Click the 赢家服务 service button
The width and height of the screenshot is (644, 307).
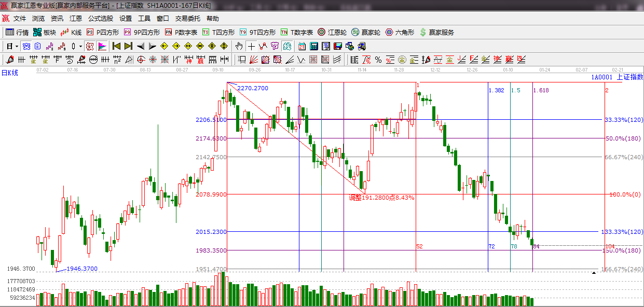[436, 32]
